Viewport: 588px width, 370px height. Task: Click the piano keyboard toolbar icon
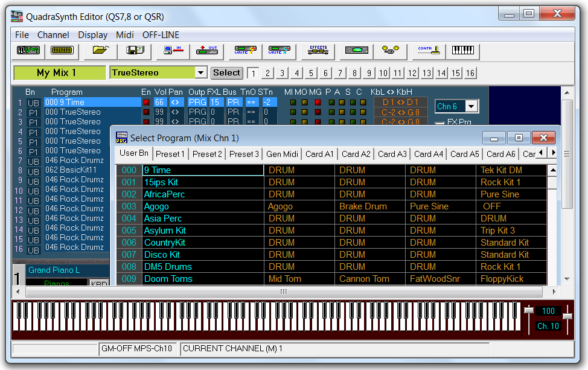(463, 51)
